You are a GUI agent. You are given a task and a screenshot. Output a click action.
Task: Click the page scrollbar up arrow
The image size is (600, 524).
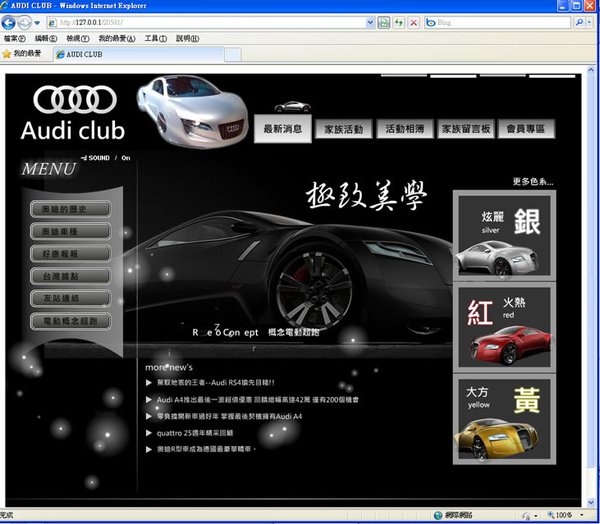(x=591, y=70)
